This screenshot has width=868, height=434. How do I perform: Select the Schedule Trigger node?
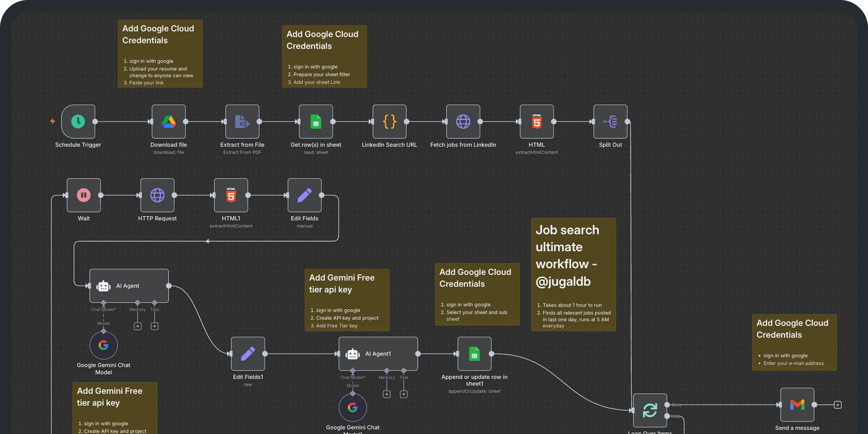(78, 121)
